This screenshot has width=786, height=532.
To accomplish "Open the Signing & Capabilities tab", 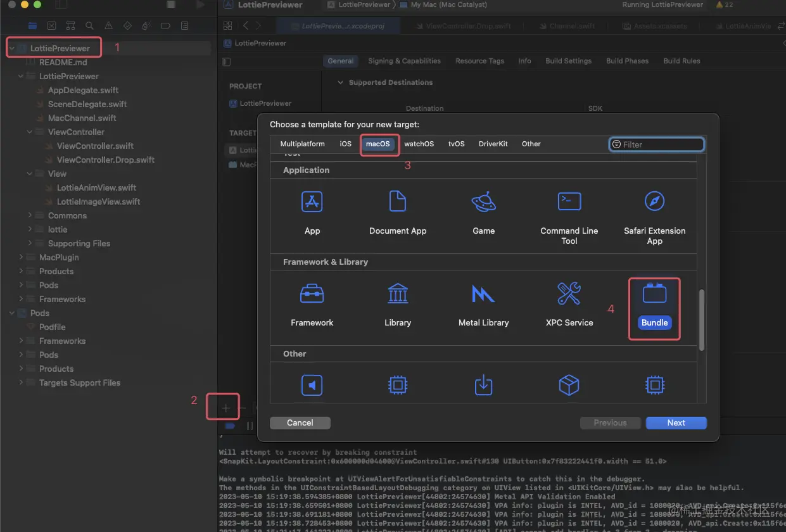I will tap(404, 61).
